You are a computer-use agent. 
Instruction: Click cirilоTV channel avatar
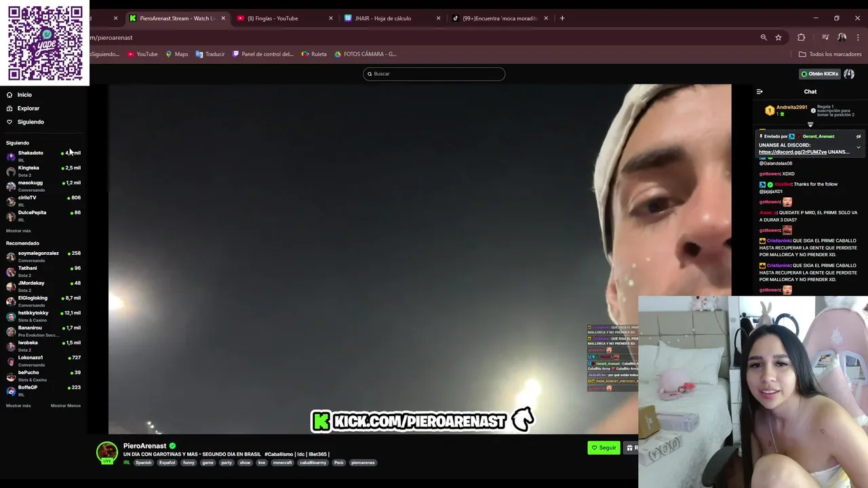(x=11, y=201)
